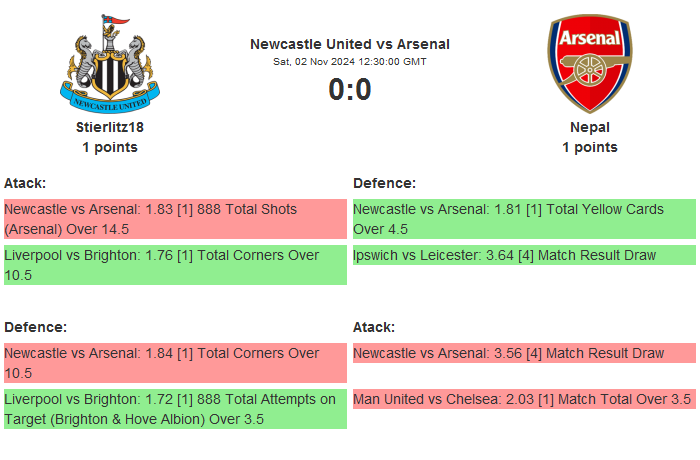Image resolution: width=700 pixels, height=460 pixels.
Task: Click the 0:0 match score
Action: (x=350, y=90)
